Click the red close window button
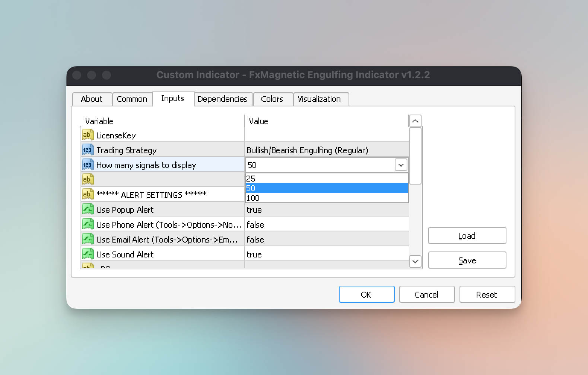Image resolution: width=588 pixels, height=375 pixels. (x=77, y=75)
